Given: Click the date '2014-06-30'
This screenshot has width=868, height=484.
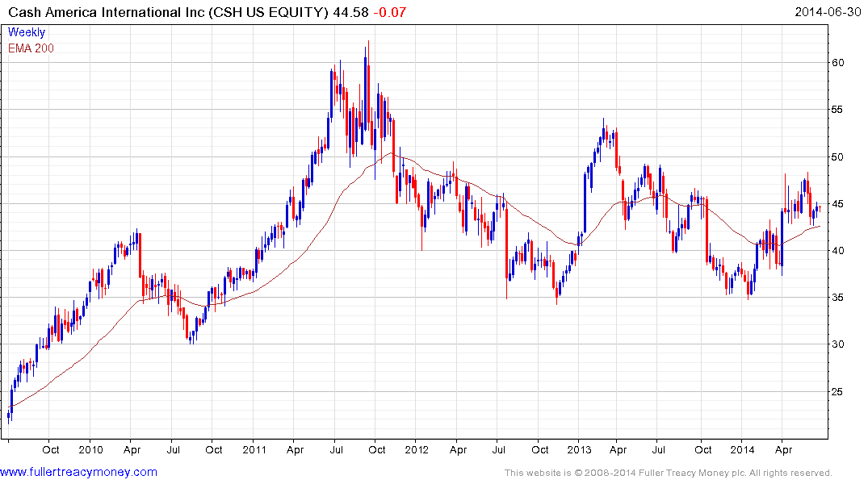Looking at the screenshot, I should [828, 11].
